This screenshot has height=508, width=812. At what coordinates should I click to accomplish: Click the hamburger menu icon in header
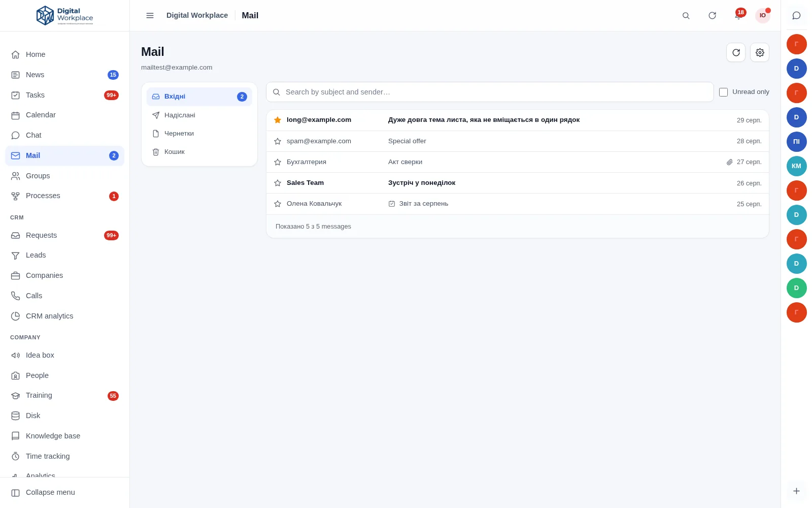(x=150, y=16)
